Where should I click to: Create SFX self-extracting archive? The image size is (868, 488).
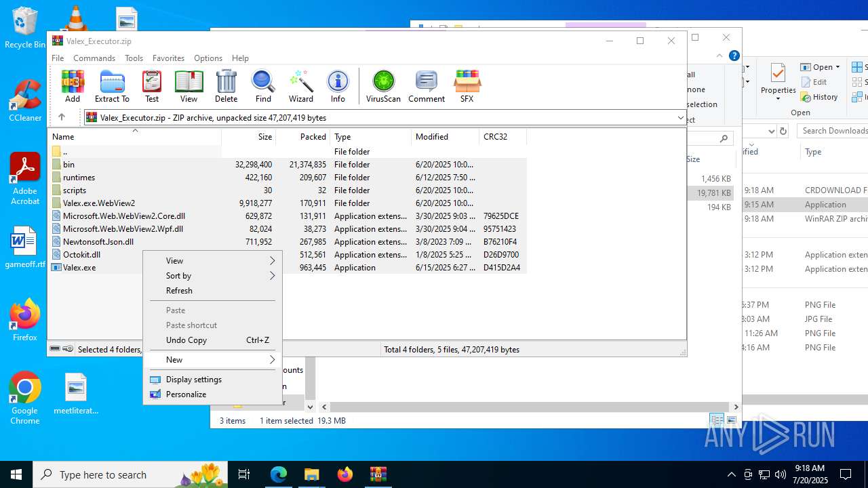[467, 86]
